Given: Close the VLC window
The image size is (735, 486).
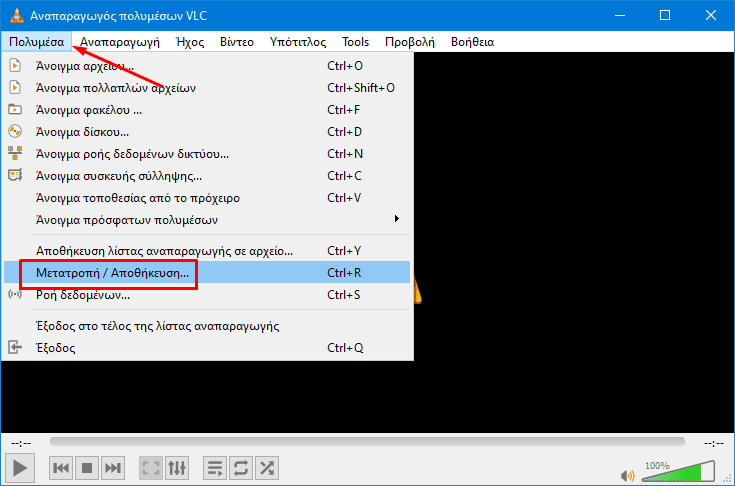Looking at the screenshot, I should point(711,15).
